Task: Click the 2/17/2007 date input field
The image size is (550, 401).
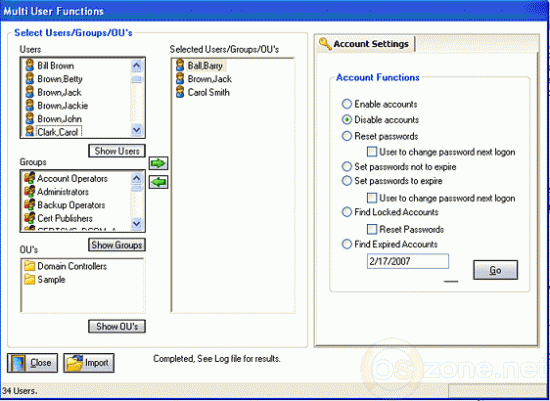Action: (x=408, y=261)
